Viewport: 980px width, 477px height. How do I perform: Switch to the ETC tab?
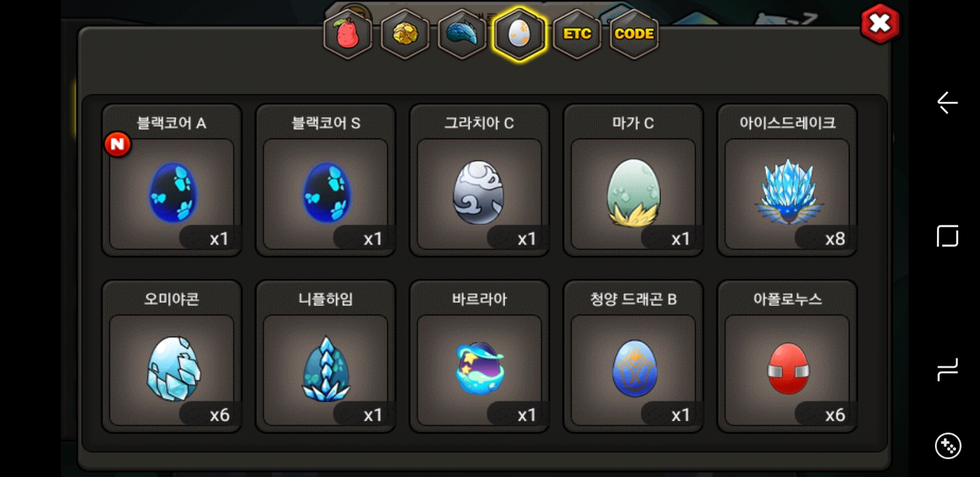point(577,34)
